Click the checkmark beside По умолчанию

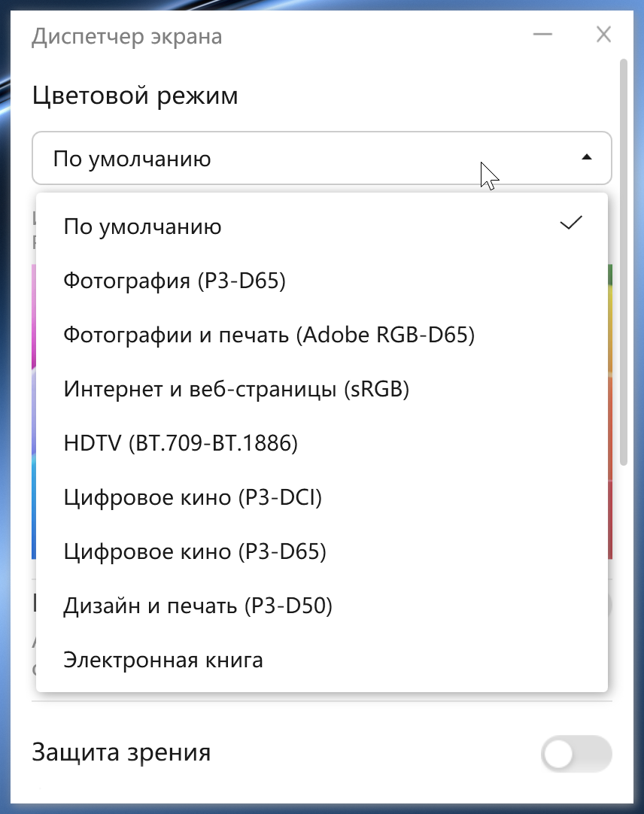tap(572, 223)
